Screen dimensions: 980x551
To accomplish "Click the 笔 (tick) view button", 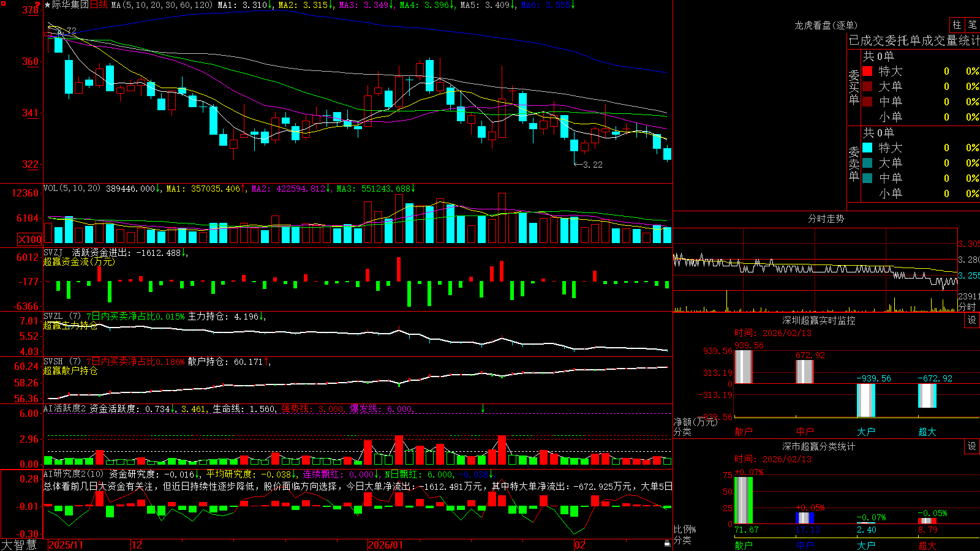I will point(972,24).
